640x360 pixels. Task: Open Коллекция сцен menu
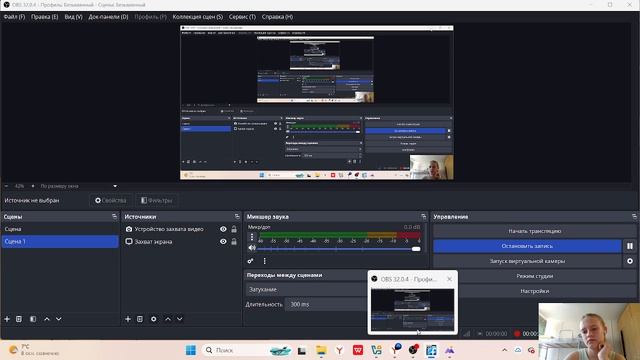(x=198, y=17)
